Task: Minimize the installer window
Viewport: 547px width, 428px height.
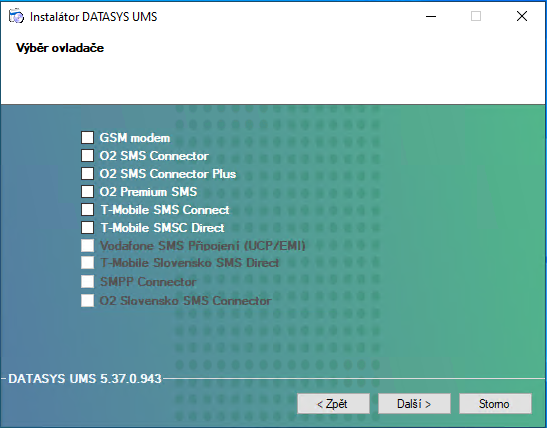Action: (x=431, y=16)
